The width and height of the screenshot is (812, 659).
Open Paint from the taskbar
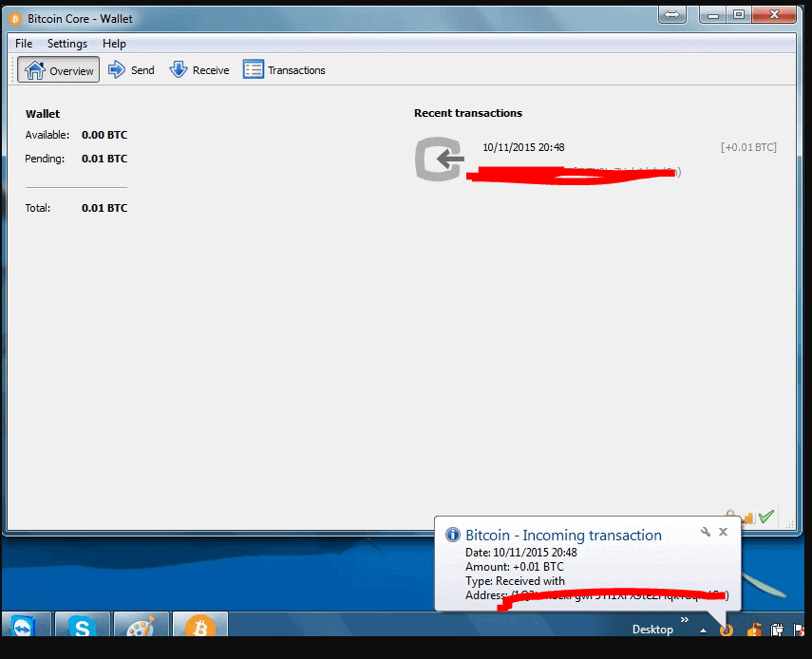[142, 625]
